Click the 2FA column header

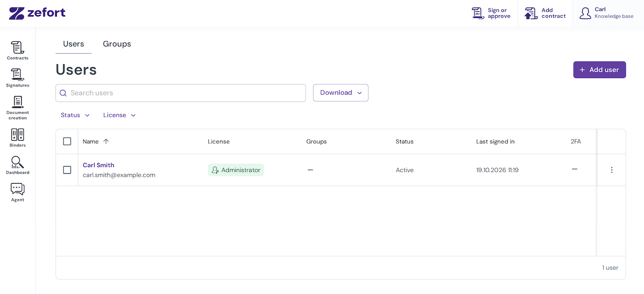coord(576,142)
